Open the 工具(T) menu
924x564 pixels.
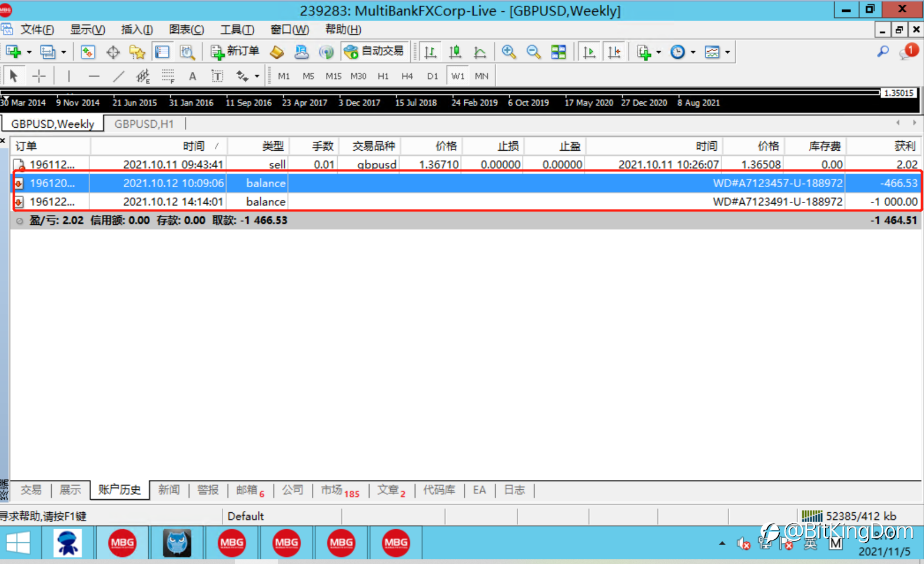coord(237,29)
